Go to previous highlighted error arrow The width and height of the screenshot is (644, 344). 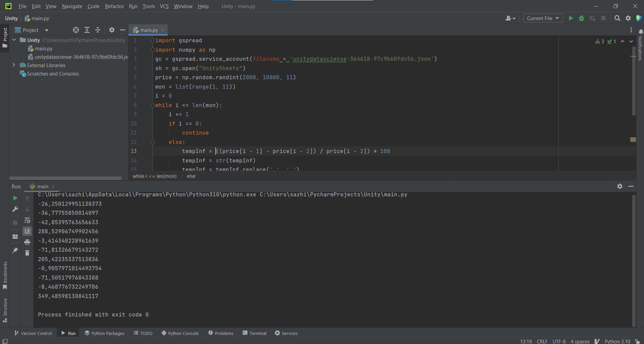[x=622, y=41]
